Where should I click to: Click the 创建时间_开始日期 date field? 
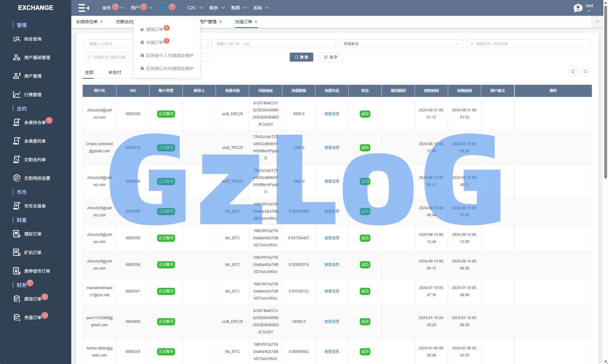tap(528, 44)
